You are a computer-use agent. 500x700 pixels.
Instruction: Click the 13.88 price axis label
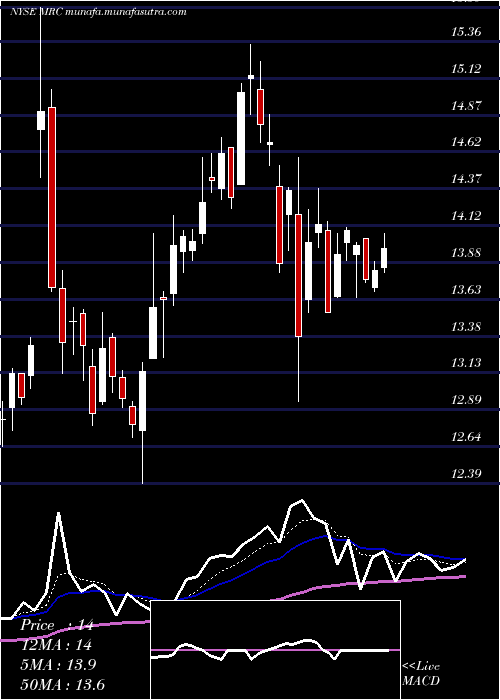[467, 253]
